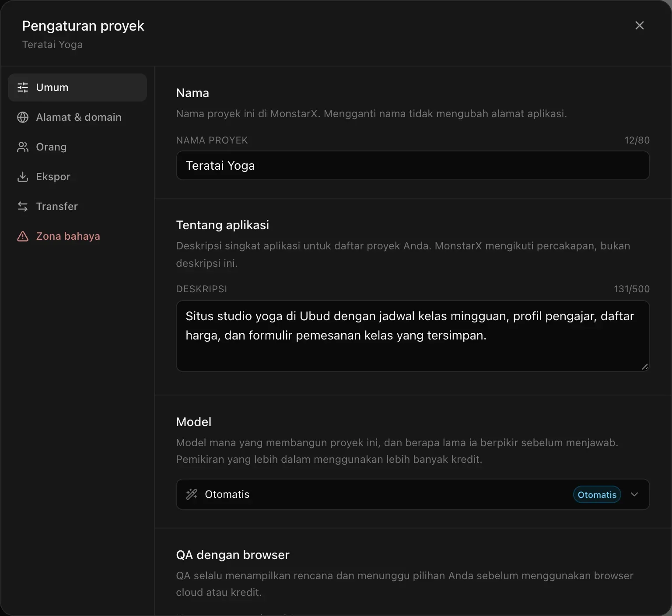Click the 131/500 character counter
This screenshot has height=616, width=672.
(632, 289)
